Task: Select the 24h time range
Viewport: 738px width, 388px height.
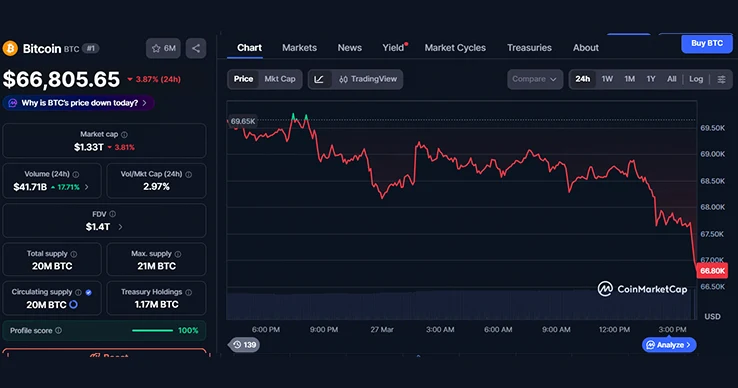Action: click(x=582, y=79)
